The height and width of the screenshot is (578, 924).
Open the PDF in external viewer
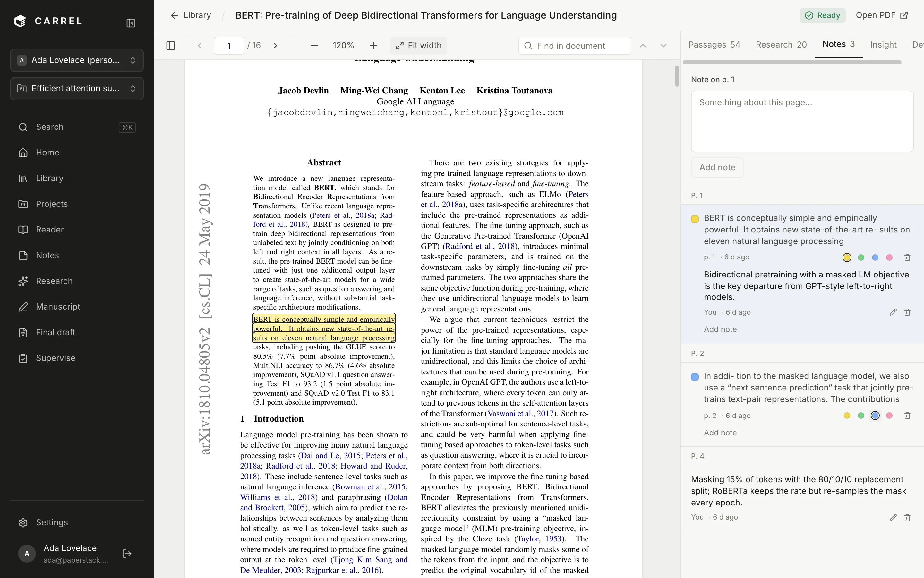pyautogui.click(x=882, y=15)
